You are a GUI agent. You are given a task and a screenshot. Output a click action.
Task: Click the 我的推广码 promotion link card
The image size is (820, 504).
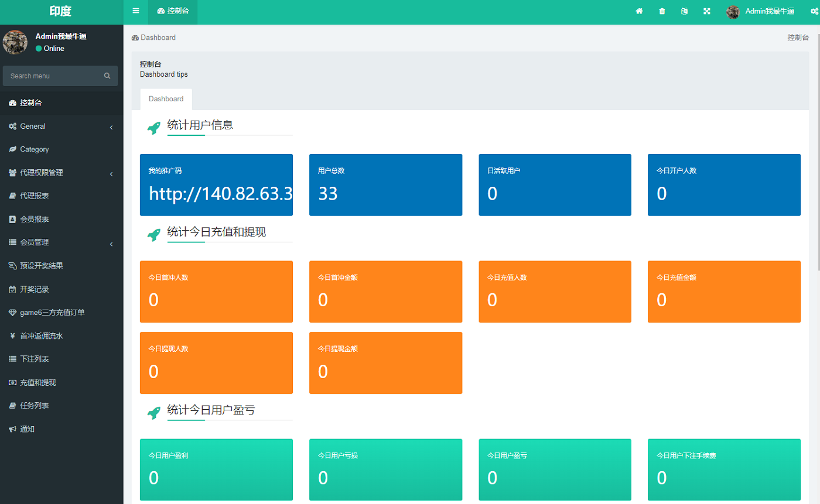point(216,185)
